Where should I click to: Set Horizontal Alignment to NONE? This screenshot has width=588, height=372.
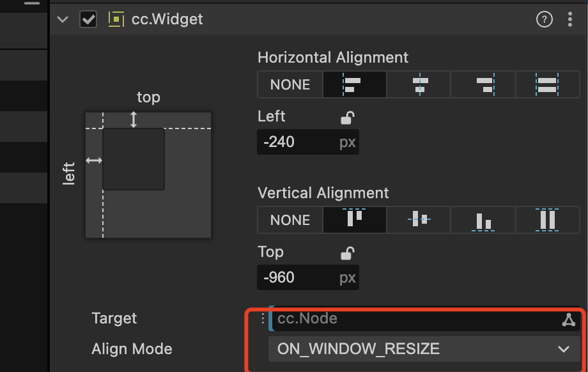(290, 84)
